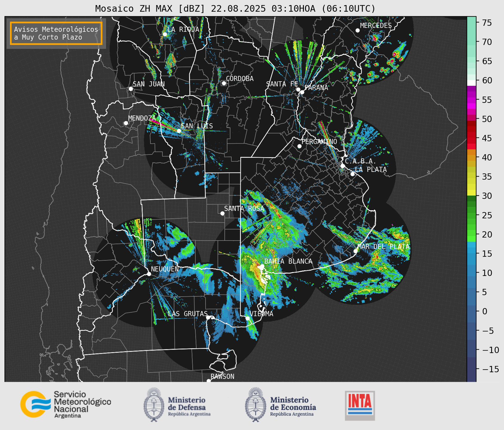Click the PERGAMINO label on the map
The height and width of the screenshot is (430, 504).
coord(319,141)
